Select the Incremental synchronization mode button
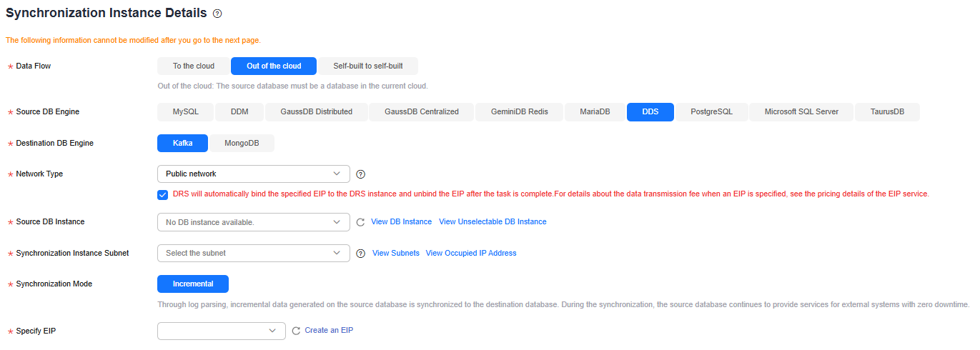Viewport: 980px width, 350px height. [193, 284]
